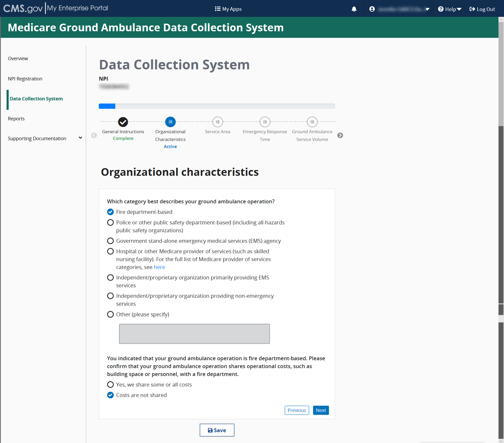The height and width of the screenshot is (443, 504).
Task: Go to Reports in the sidebar
Action: pos(16,119)
